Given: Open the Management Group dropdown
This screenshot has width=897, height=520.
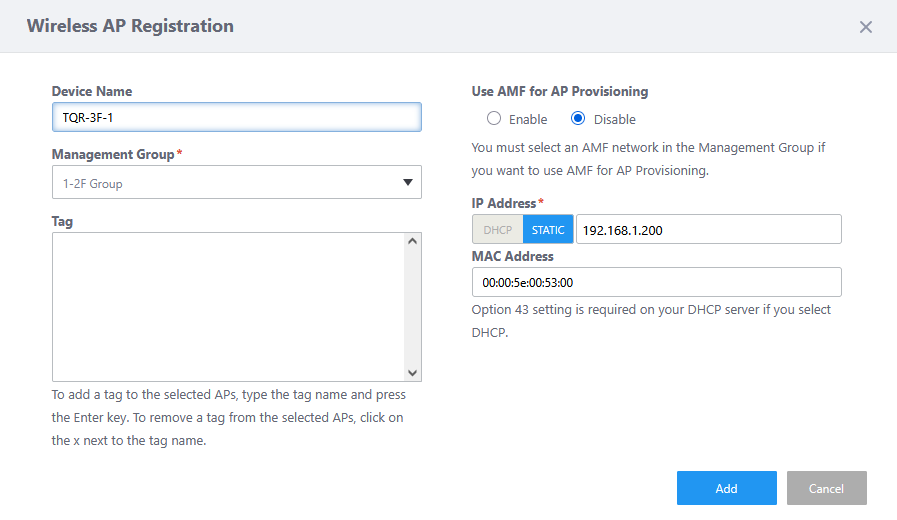Looking at the screenshot, I should [236, 183].
